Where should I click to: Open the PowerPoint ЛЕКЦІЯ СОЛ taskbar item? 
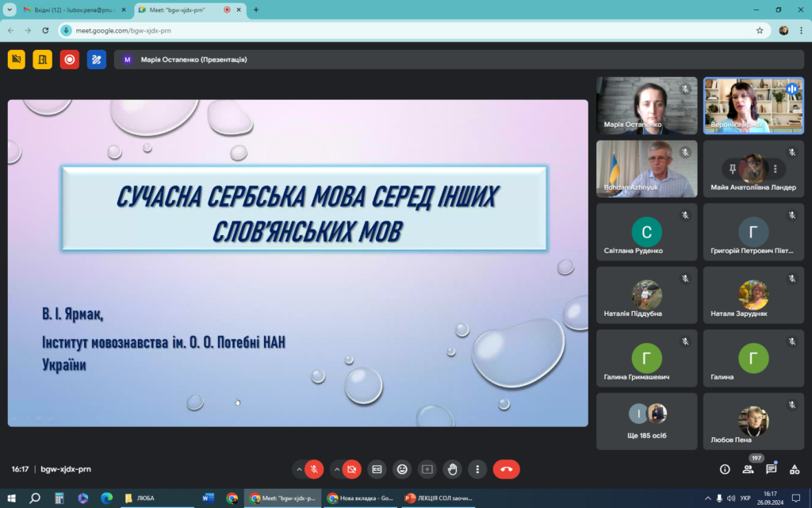(439, 498)
